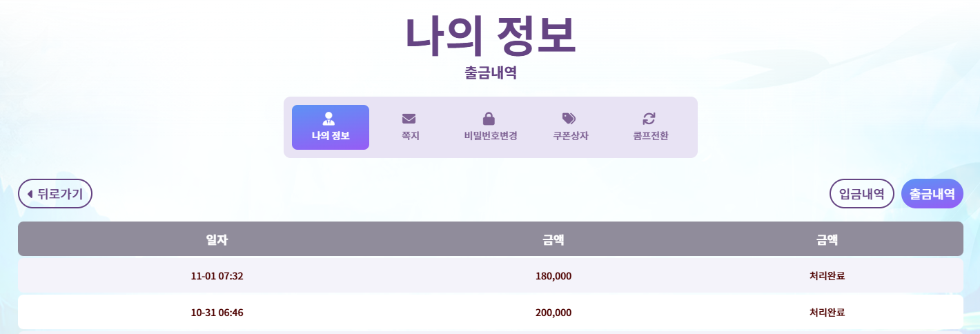
Task: Switch to the 쪽지 tab label
Action: click(x=410, y=136)
